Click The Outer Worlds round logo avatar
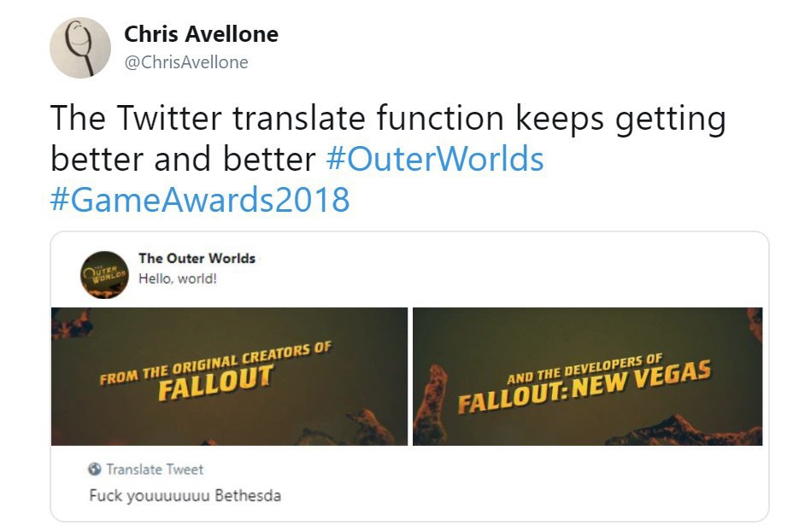 pyautogui.click(x=104, y=274)
